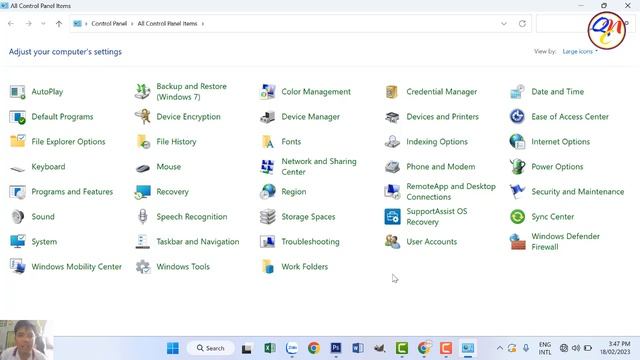Open the Windows Start button
The height and width of the screenshot is (360, 640).
pyautogui.click(x=173, y=348)
